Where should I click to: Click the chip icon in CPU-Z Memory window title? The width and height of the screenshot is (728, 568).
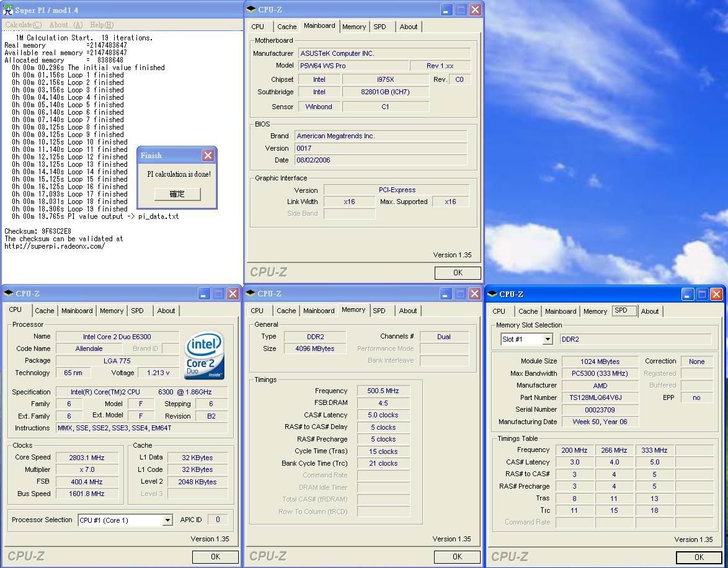251,293
